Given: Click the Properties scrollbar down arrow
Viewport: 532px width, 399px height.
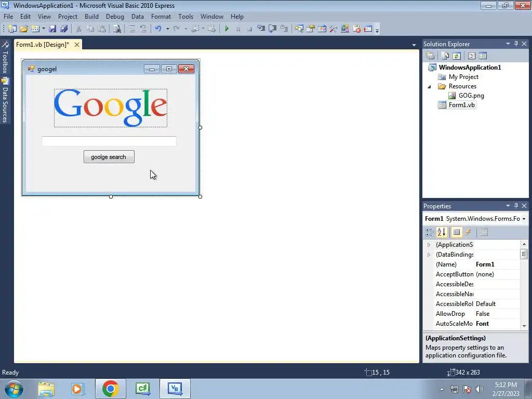Looking at the screenshot, I should coord(524,326).
